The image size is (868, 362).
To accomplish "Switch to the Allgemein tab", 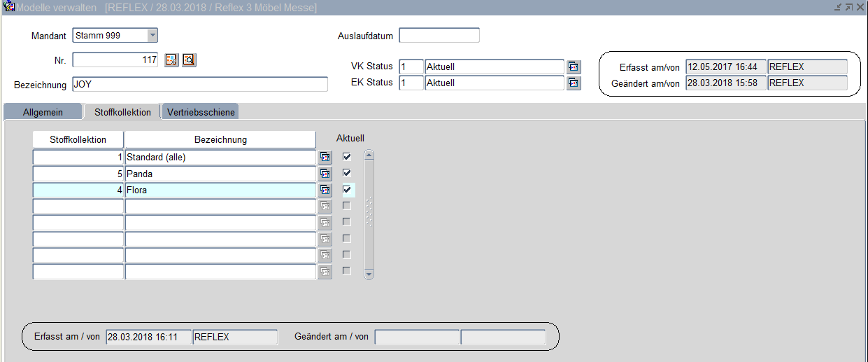I will coord(43,112).
